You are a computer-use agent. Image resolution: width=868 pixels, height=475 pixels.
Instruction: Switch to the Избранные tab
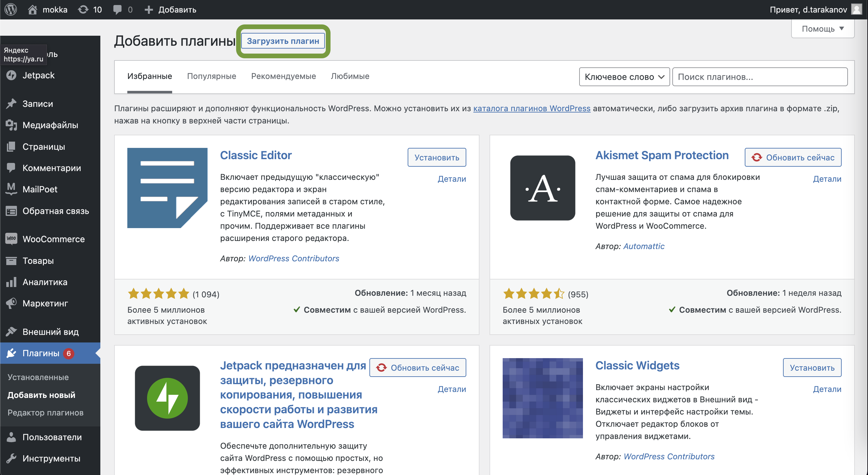150,76
